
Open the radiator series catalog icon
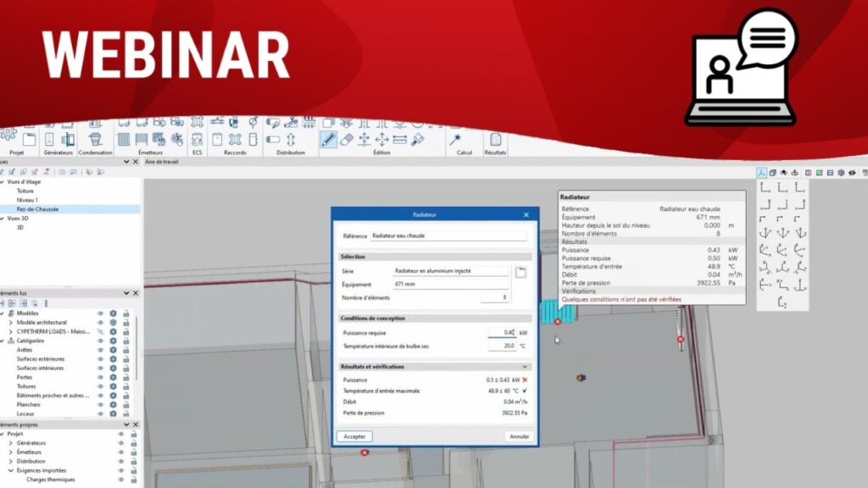click(521, 272)
